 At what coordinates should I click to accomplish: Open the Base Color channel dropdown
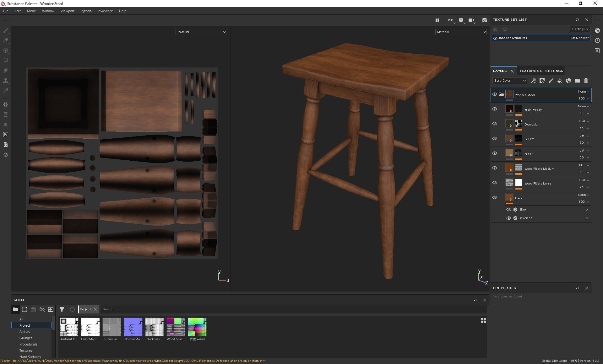pyautogui.click(x=509, y=81)
